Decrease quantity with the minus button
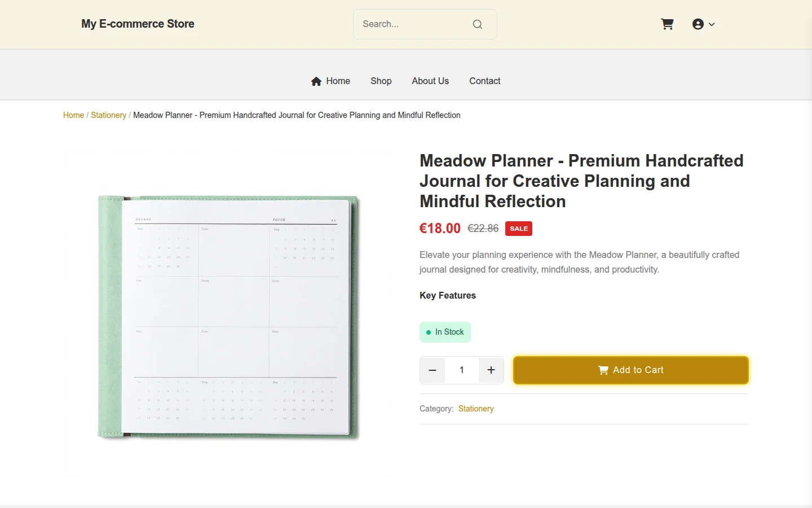 click(x=433, y=370)
